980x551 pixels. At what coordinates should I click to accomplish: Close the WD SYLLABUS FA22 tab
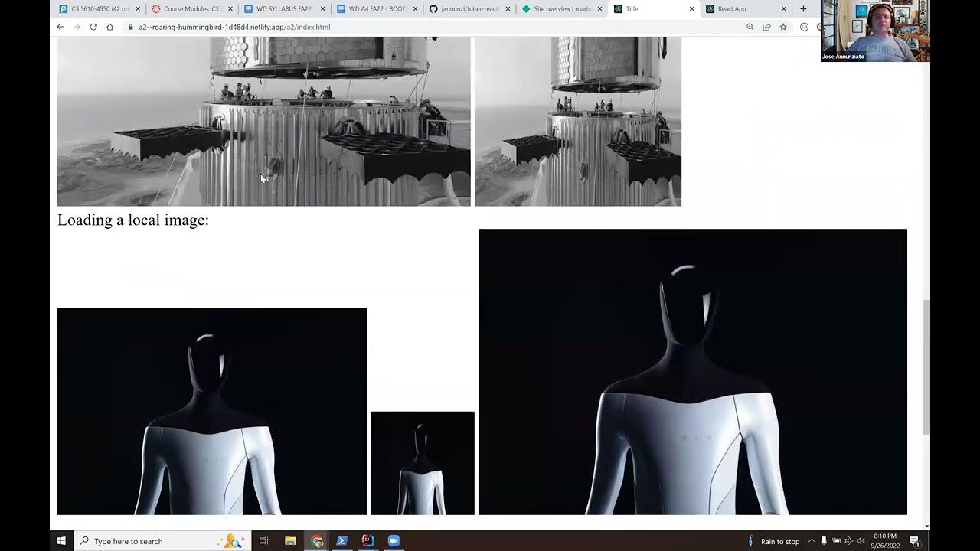pos(322,9)
